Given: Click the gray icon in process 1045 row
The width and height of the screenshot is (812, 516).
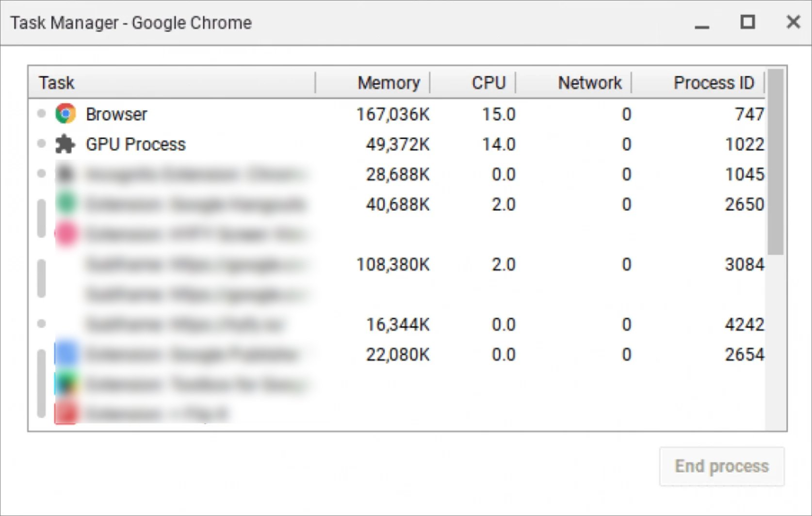Looking at the screenshot, I should (x=65, y=174).
